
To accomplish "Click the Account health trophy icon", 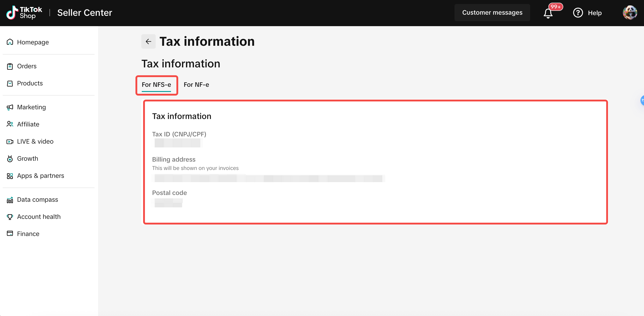I will coord(10,217).
